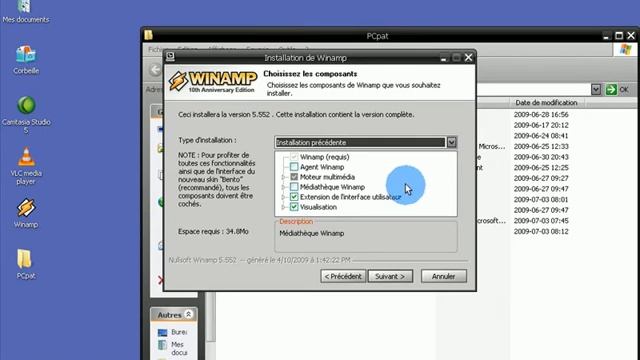Screen dimensions: 640x360
Task: Click date 2009-06-25 12:33 entry
Action: coord(541,146)
